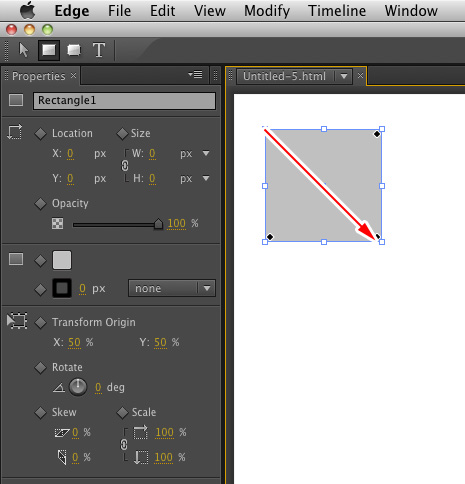The height and width of the screenshot is (484, 465).
Task: Open the width units dropdown arrow
Action: (206, 153)
